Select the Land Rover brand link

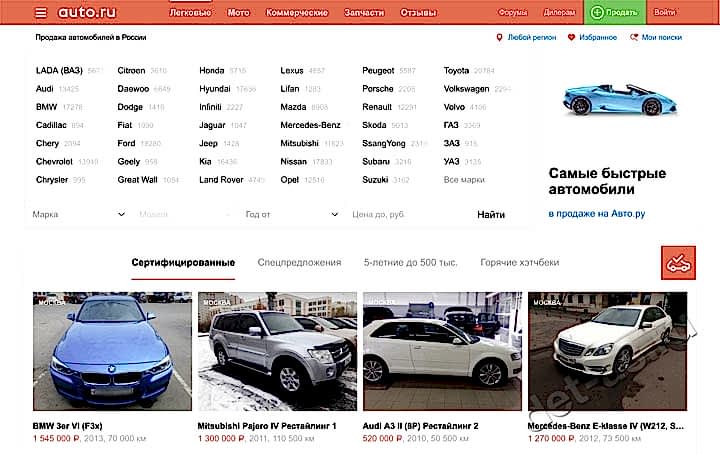coord(221,180)
